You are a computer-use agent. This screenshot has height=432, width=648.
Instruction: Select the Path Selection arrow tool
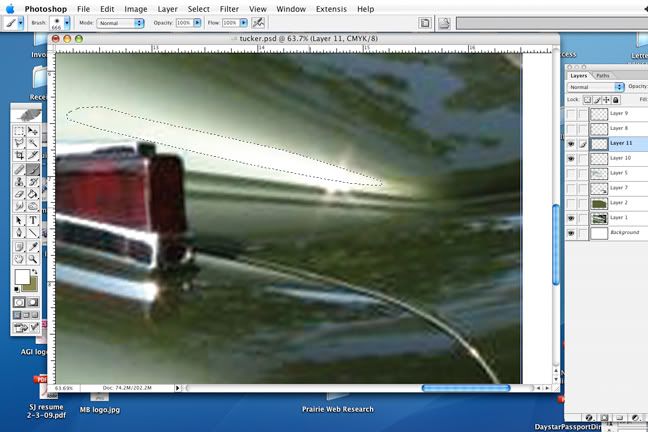pos(19,220)
